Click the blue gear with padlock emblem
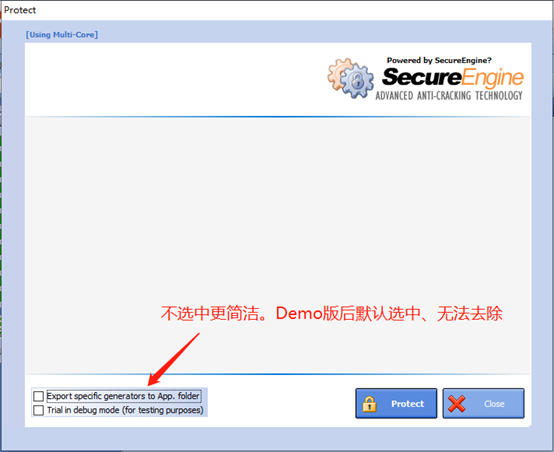The width and height of the screenshot is (554, 452). click(x=357, y=81)
